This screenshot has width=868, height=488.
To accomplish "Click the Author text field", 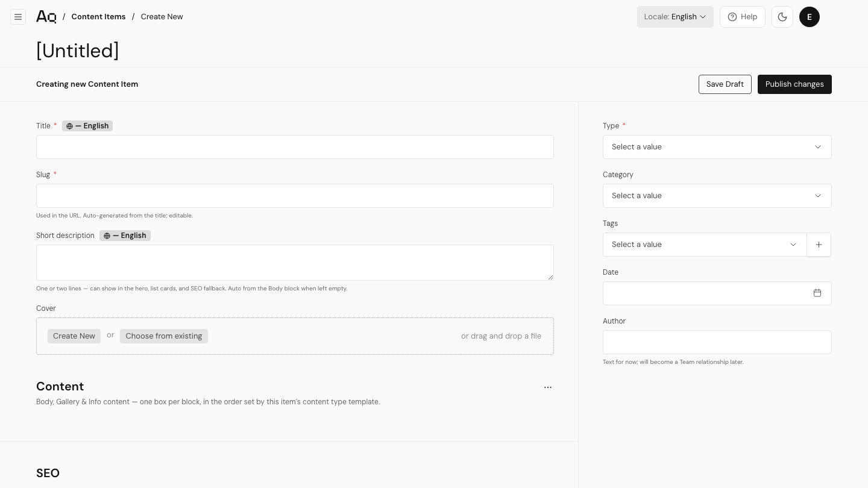I will [717, 342].
